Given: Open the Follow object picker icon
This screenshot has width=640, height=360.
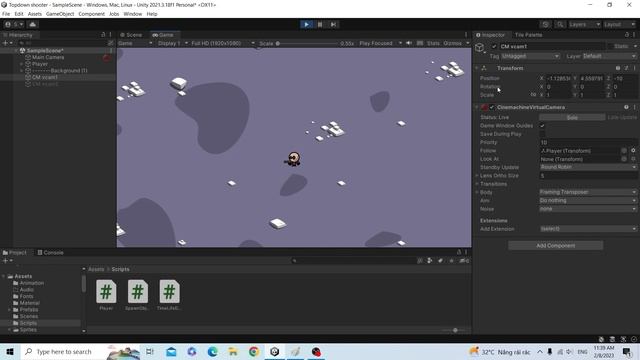Looking at the screenshot, I should (624, 151).
